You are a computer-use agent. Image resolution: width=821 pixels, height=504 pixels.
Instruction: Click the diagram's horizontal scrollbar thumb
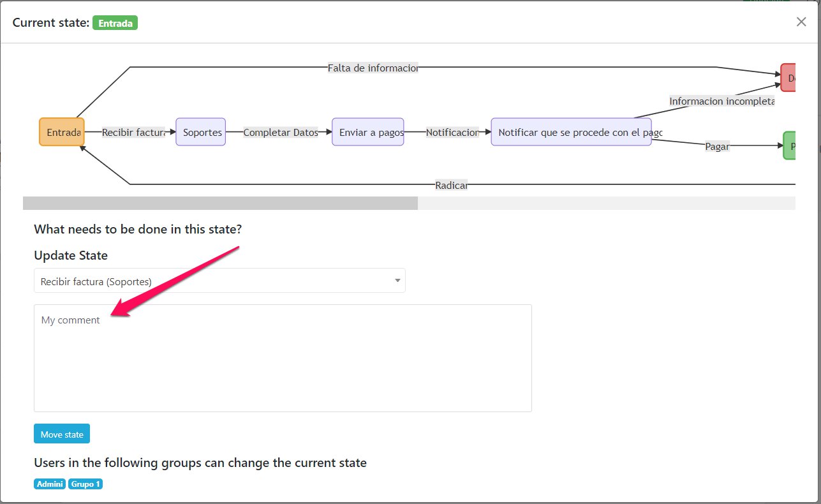point(220,203)
